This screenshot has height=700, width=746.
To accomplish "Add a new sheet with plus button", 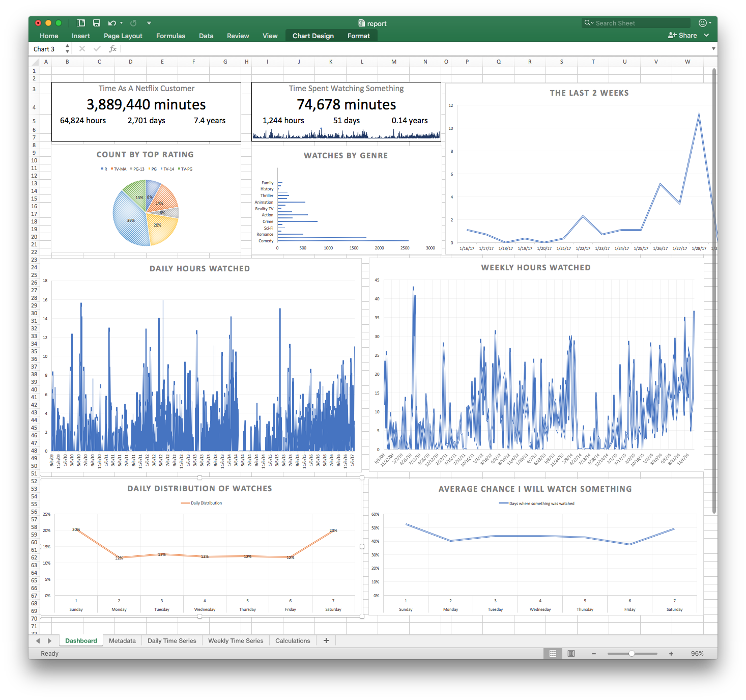I will pos(326,640).
